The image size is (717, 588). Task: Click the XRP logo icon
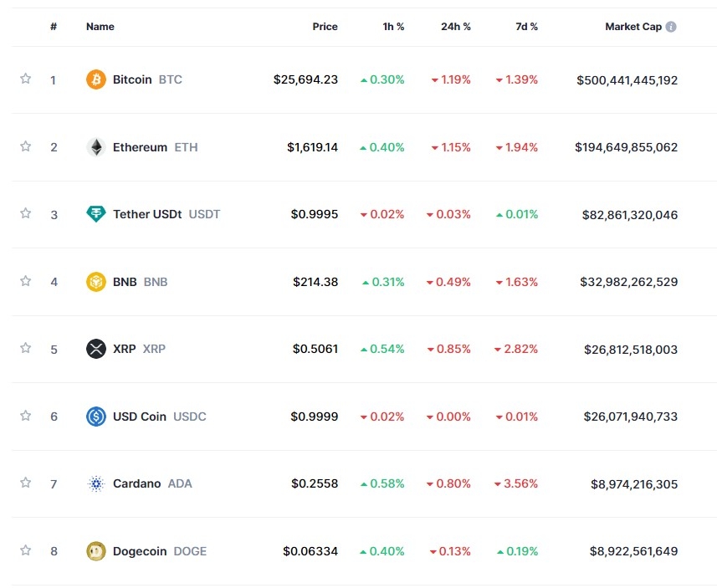(96, 350)
